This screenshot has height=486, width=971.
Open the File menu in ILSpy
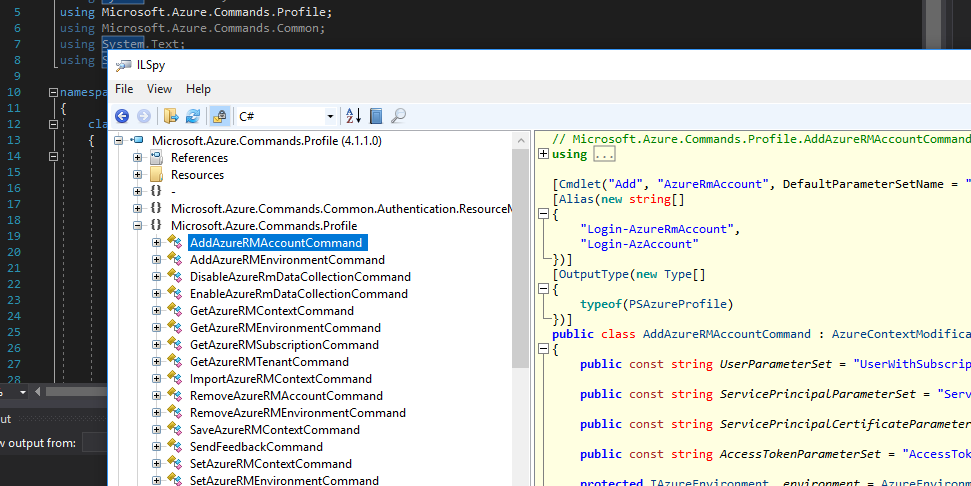click(124, 89)
